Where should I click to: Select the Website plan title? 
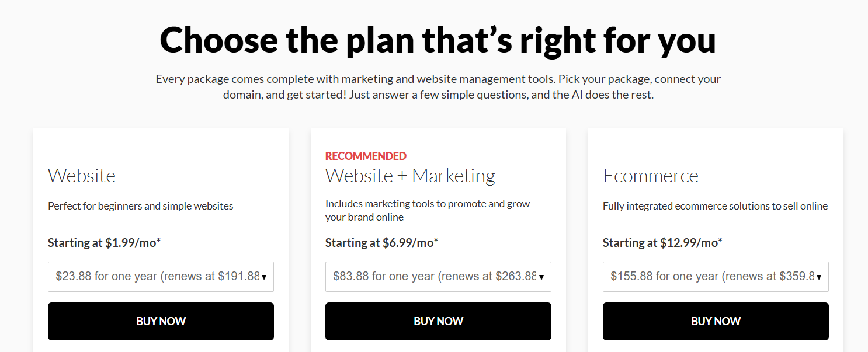click(x=82, y=176)
